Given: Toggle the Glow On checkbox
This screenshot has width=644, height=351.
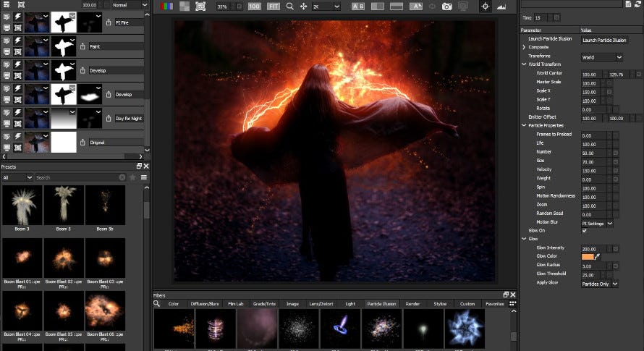Looking at the screenshot, I should pos(585,231).
